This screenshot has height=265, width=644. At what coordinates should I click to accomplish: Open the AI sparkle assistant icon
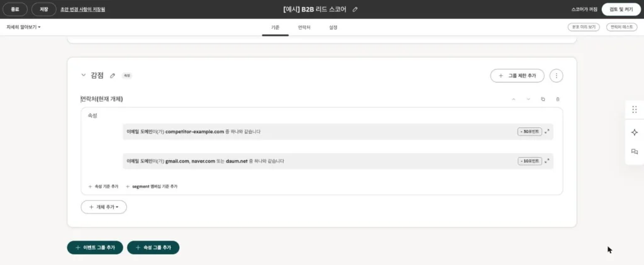[635, 132]
